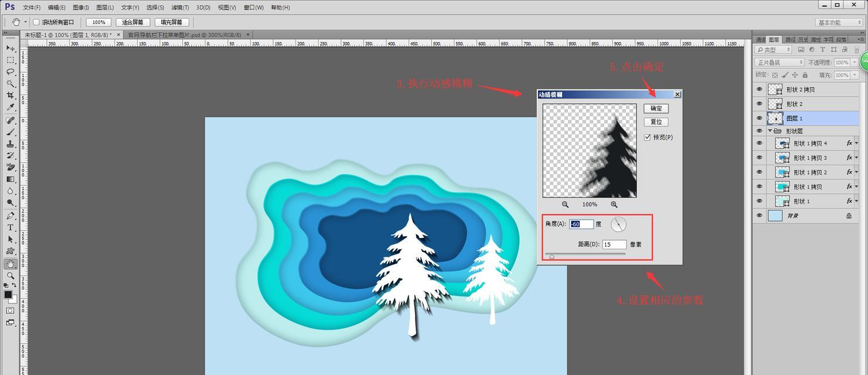Select the Zoom tool in the toolbox
The image size is (868, 375).
(x=10, y=275)
